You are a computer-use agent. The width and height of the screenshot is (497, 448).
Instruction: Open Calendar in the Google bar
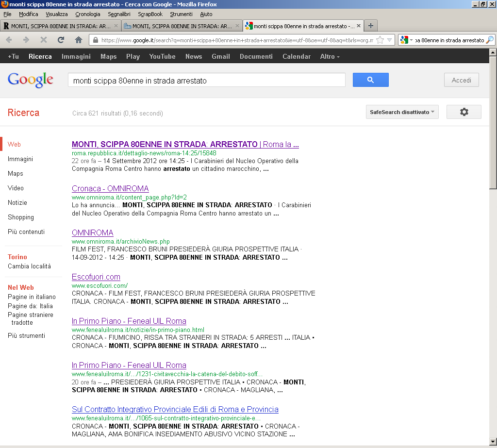pos(297,56)
